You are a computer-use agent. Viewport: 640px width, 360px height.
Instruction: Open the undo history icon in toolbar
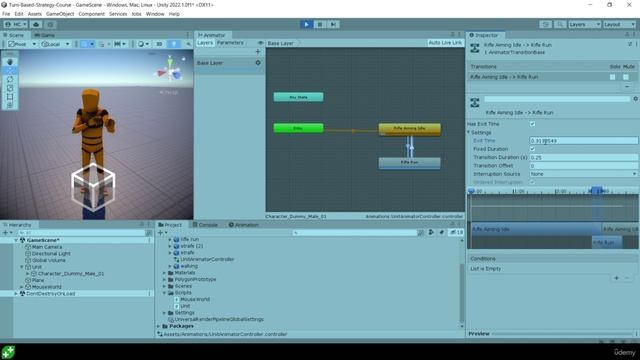[546, 24]
